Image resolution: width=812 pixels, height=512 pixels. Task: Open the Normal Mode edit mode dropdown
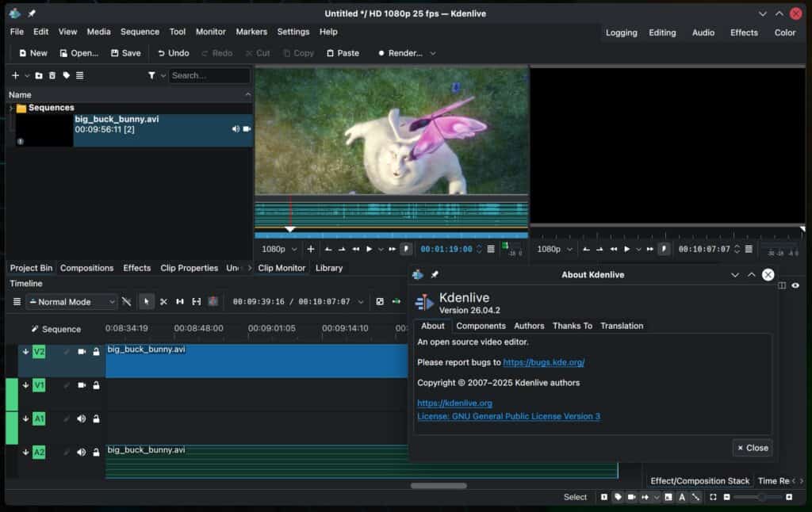pyautogui.click(x=72, y=302)
